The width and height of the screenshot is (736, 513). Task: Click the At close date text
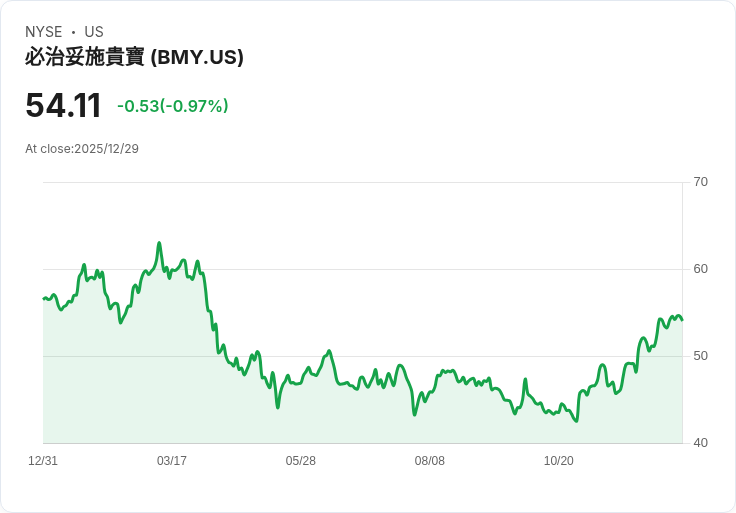(x=82, y=149)
